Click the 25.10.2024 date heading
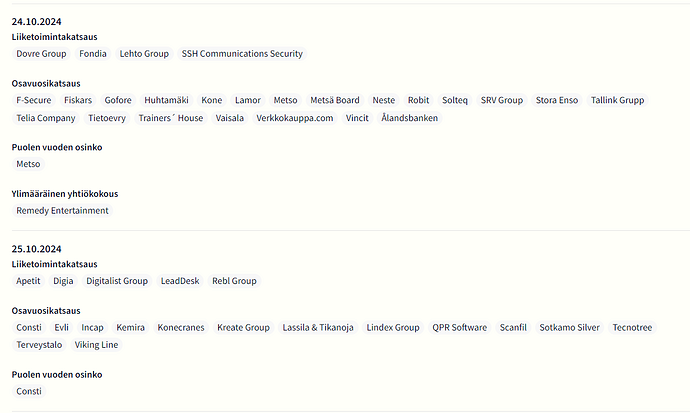 37,249
